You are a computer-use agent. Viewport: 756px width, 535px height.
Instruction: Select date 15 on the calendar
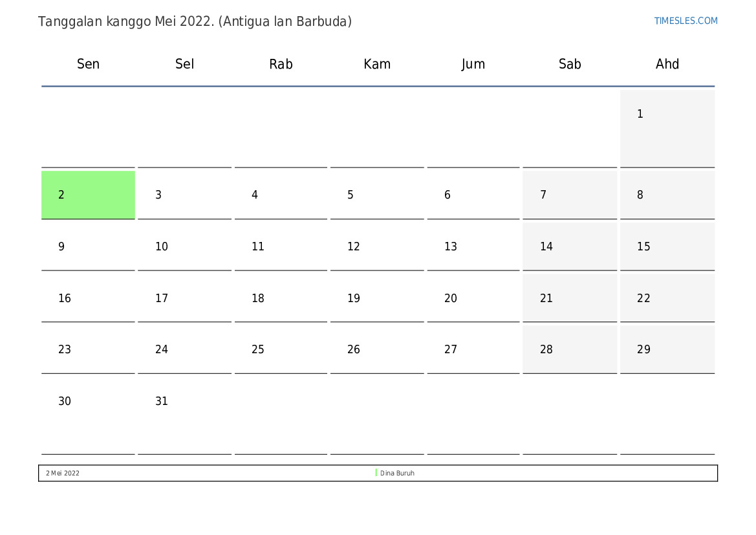point(667,246)
